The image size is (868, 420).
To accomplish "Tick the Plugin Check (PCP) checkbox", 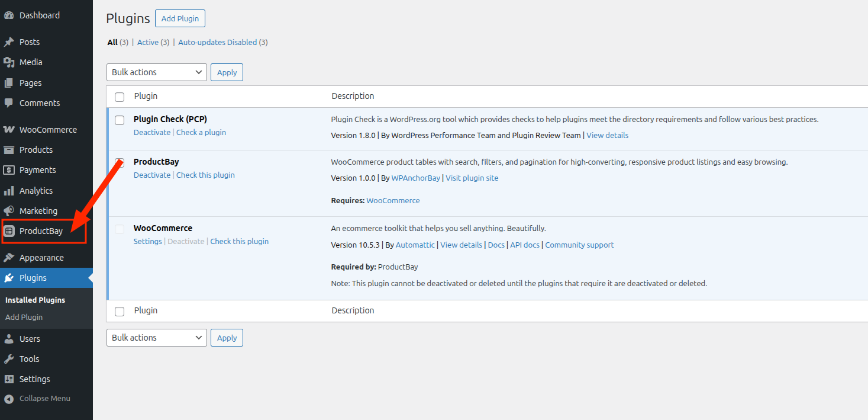I will (120, 120).
